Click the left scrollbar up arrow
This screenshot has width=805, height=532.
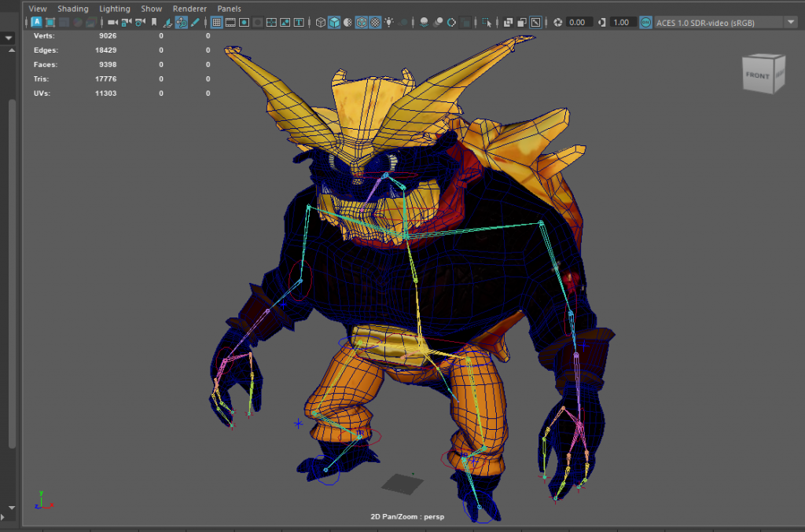pyautogui.click(x=11, y=50)
